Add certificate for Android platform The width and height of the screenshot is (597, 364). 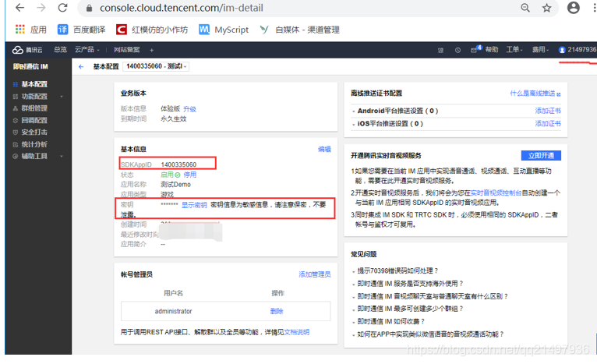(548, 111)
